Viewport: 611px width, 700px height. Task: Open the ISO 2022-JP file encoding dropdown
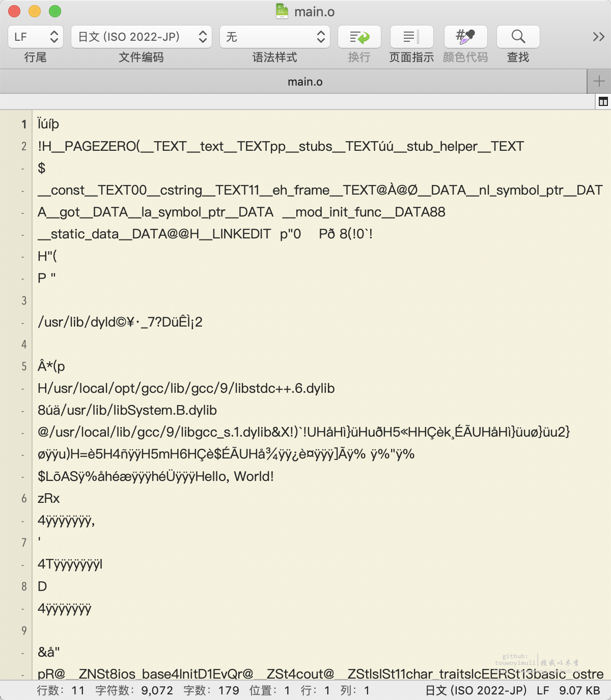coord(141,37)
